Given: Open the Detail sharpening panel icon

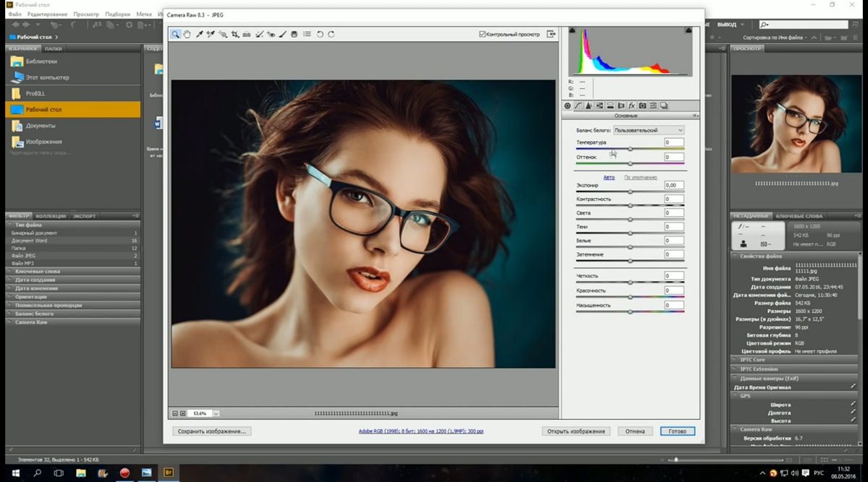Looking at the screenshot, I should (589, 106).
